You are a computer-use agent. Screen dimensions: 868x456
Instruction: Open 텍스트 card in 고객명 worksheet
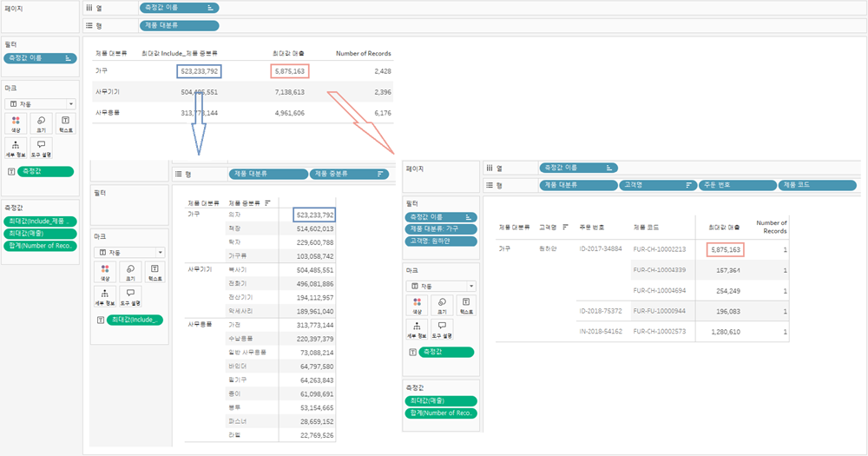466,305
